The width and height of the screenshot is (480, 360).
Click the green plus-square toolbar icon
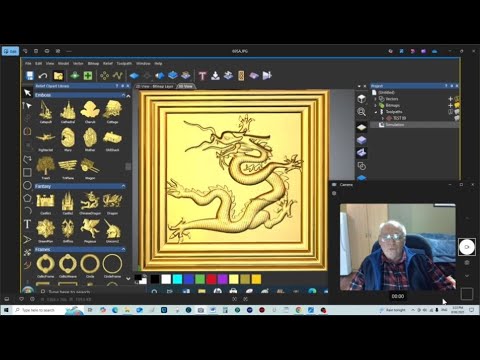click(88, 76)
